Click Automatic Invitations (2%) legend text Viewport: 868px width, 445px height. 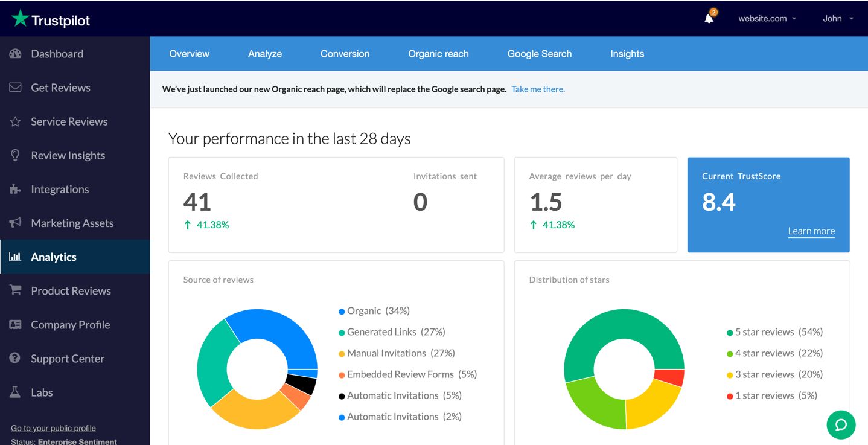pyautogui.click(x=404, y=417)
